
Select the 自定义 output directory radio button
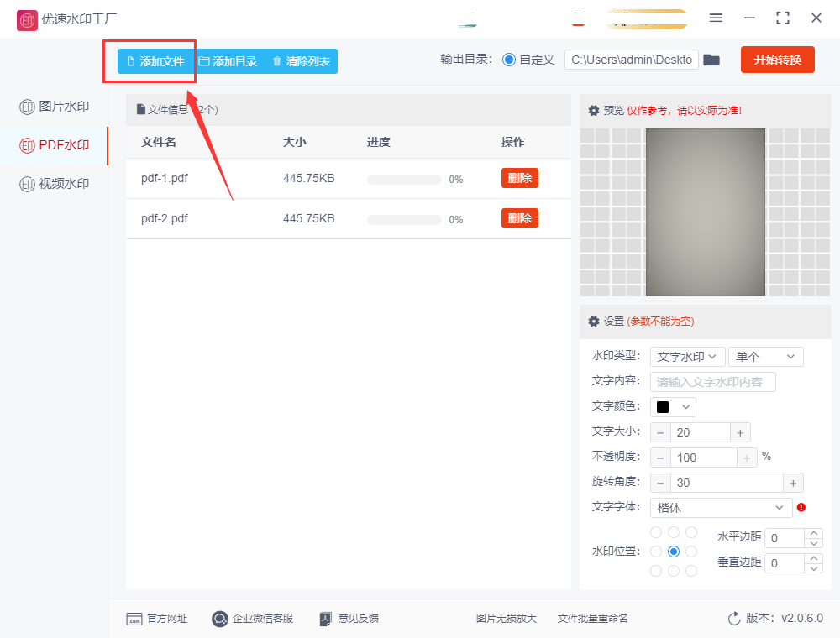[508, 60]
